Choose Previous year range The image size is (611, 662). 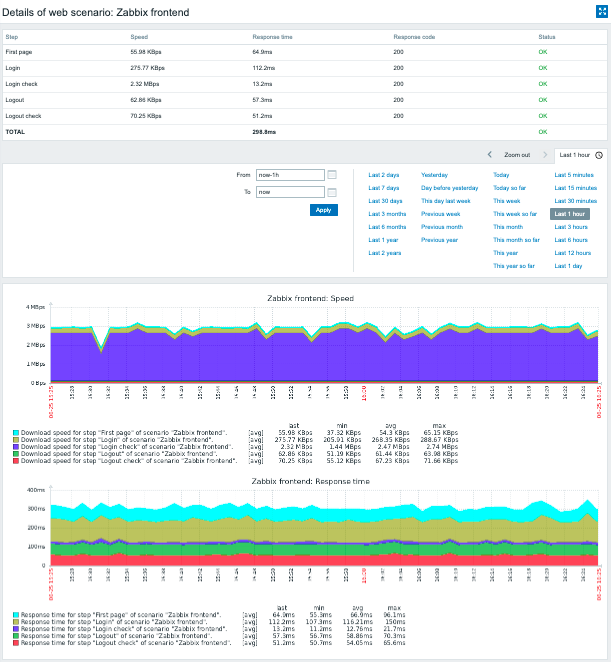pos(439,240)
